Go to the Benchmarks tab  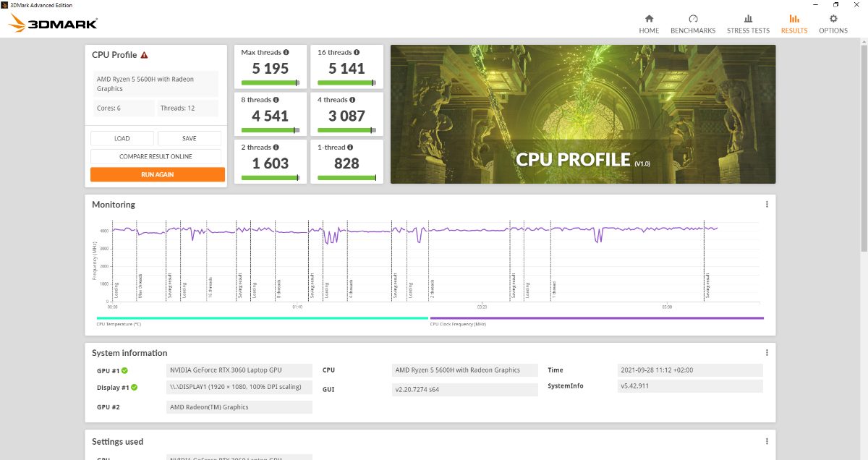point(693,24)
